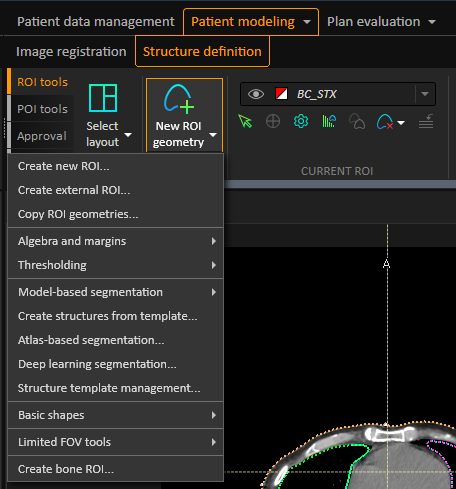
Task: Expand the Model-based segmentation submenu arrow
Action: pyautogui.click(x=214, y=292)
